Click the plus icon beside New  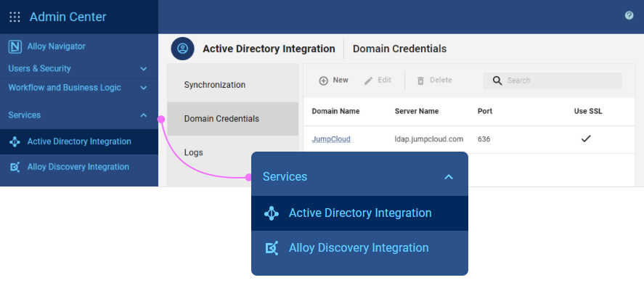[x=324, y=81]
